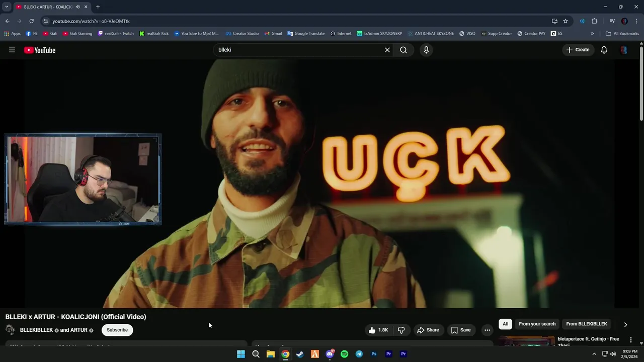Save the video to a playlist

461,330
